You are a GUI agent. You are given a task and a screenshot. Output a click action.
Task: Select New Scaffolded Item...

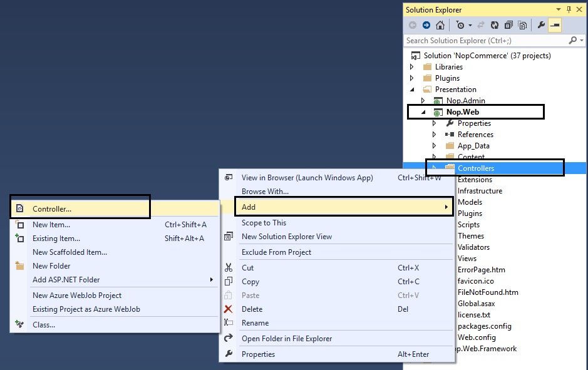70,252
